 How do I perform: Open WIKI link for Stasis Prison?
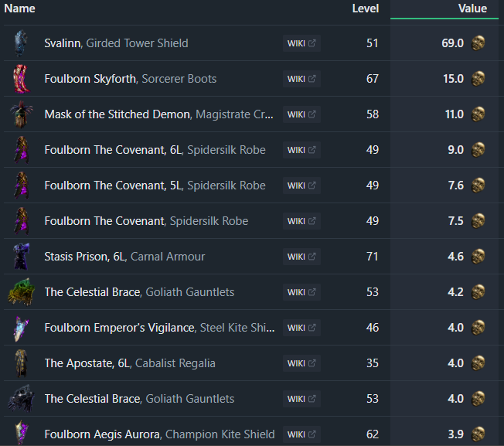coord(301,257)
